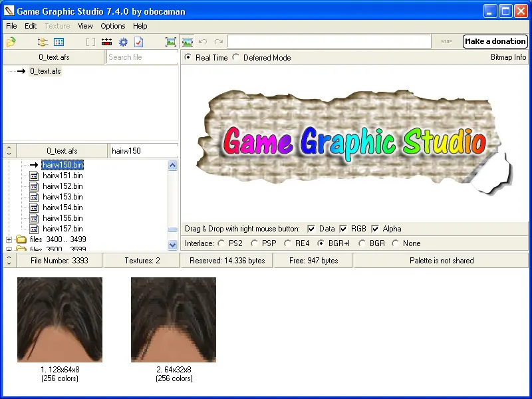Open the Options menu

tap(113, 26)
